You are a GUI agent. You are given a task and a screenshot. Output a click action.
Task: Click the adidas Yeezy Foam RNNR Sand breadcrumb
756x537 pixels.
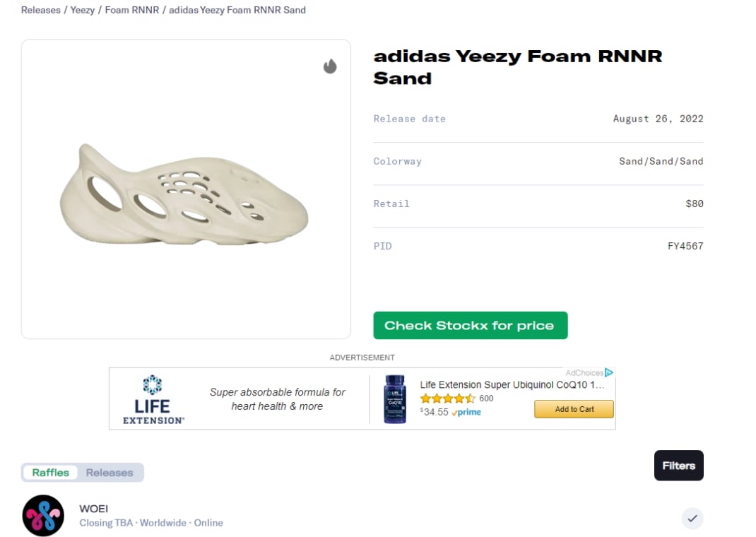[237, 11]
